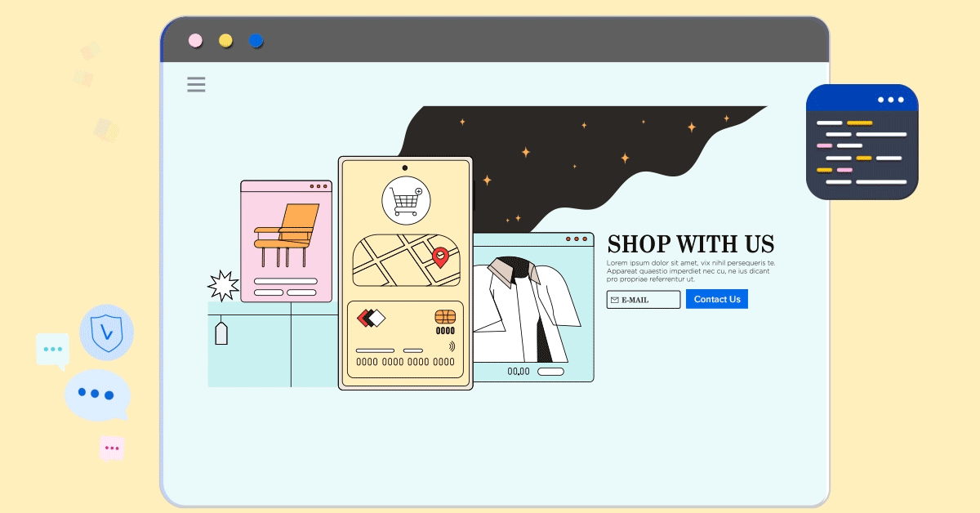This screenshot has width=980, height=513.
Task: Select the dark blue code editor panel
Action: 862,155
